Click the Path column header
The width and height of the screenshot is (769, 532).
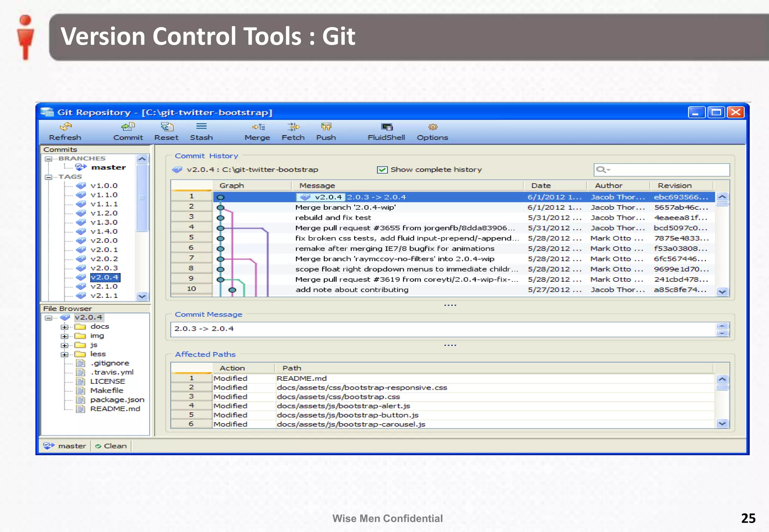click(x=494, y=368)
